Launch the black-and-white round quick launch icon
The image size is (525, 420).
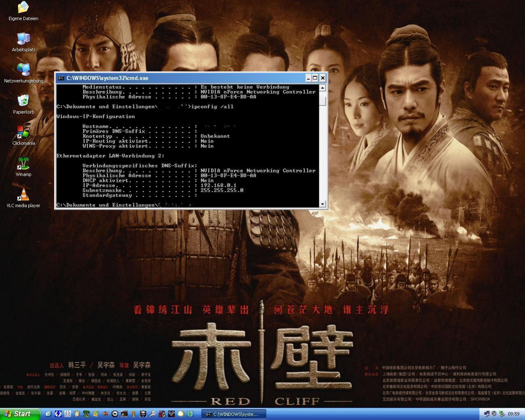coord(115,414)
